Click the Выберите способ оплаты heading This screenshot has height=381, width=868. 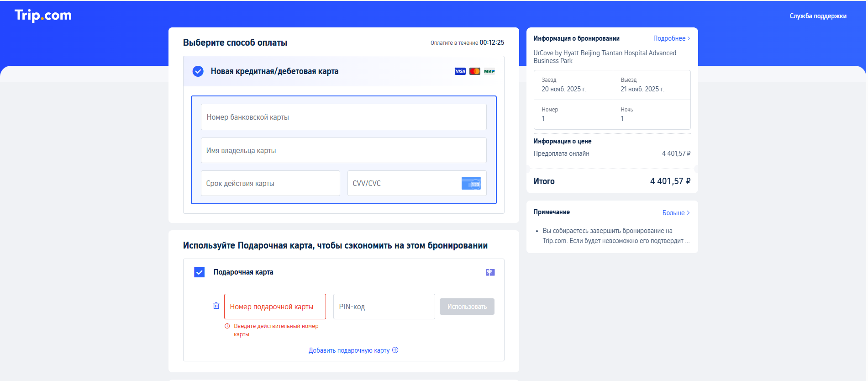tap(235, 42)
